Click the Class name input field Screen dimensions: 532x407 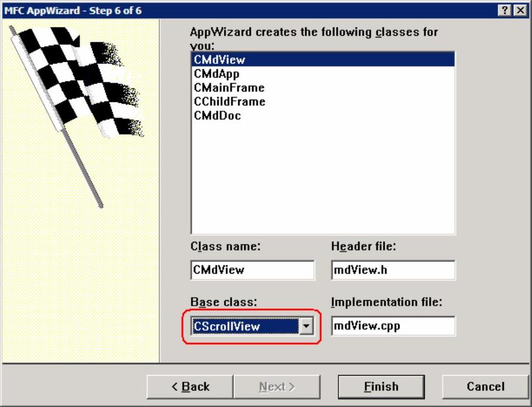253,270
